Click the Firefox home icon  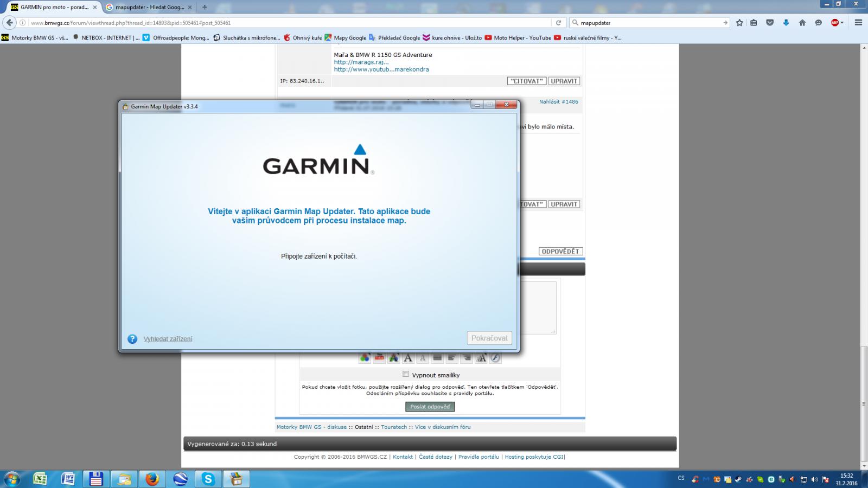(802, 23)
